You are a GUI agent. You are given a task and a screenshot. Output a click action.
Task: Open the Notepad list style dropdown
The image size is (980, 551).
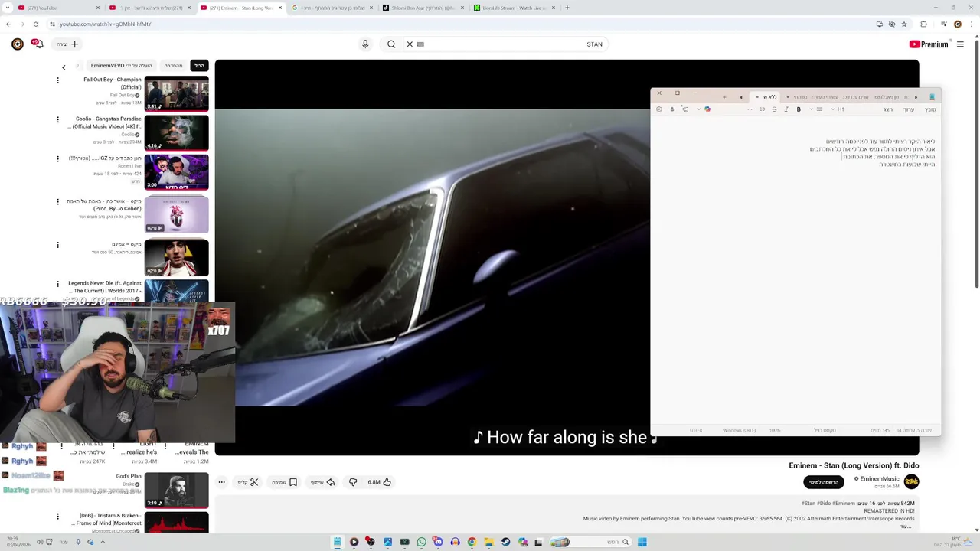816,109
